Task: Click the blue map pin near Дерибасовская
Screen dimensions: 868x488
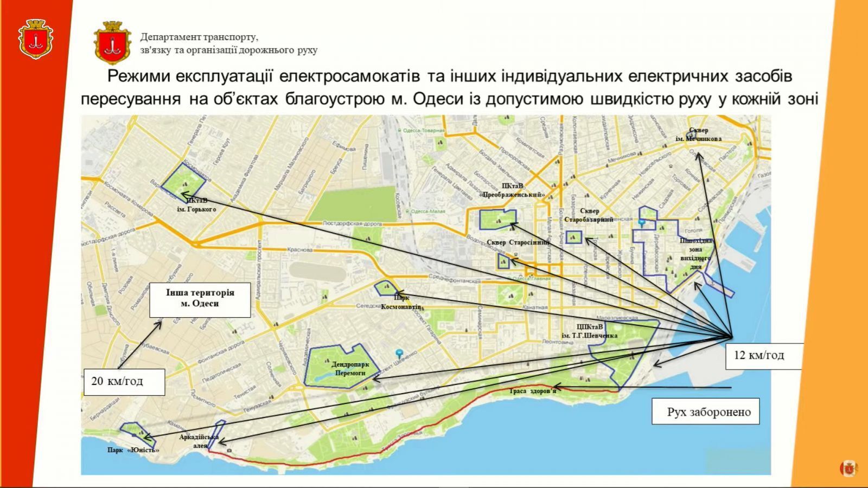Action: [642, 223]
